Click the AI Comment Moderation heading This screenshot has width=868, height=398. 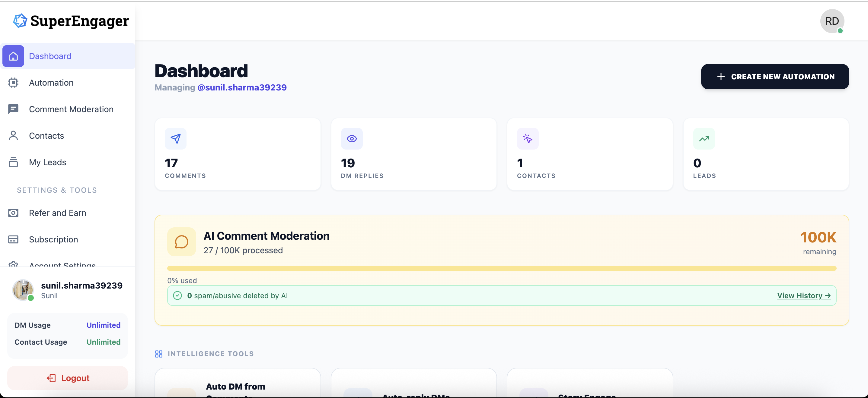(x=266, y=236)
